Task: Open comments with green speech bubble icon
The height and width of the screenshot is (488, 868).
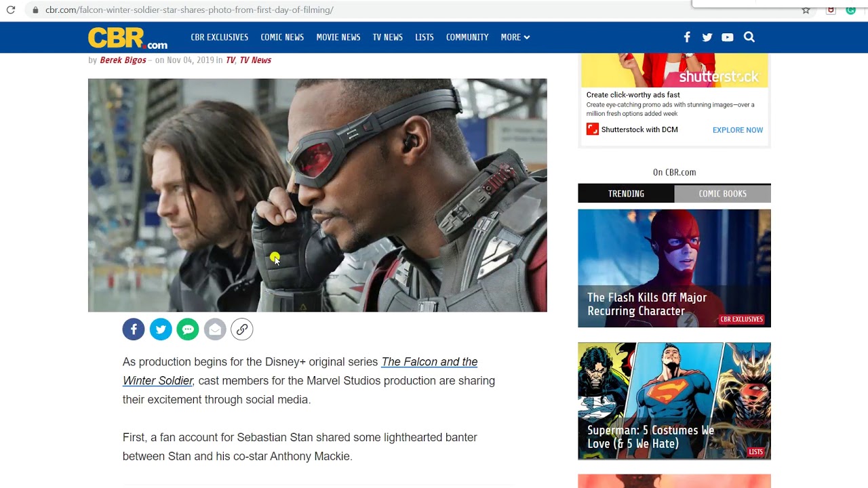Action: pyautogui.click(x=188, y=329)
